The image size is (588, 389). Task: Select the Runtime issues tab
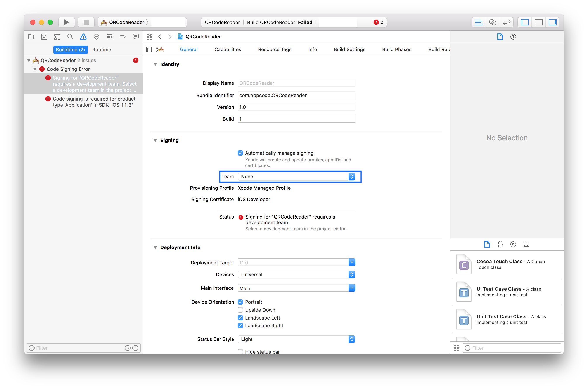101,49
